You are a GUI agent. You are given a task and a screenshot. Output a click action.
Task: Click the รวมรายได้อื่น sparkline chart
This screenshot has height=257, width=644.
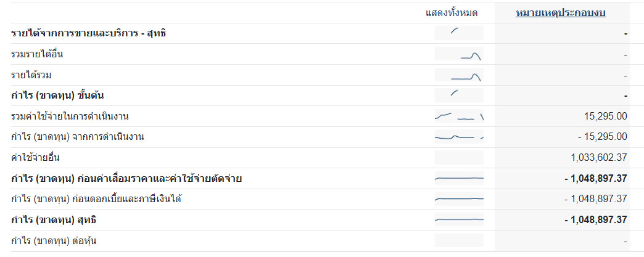pyautogui.click(x=459, y=54)
